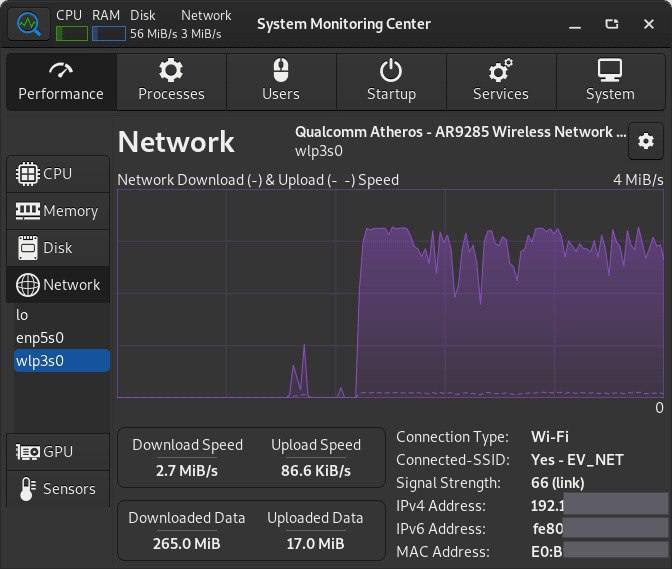Click the Uploaded Data value 17.0 MiB
672x569 pixels.
[x=315, y=544]
